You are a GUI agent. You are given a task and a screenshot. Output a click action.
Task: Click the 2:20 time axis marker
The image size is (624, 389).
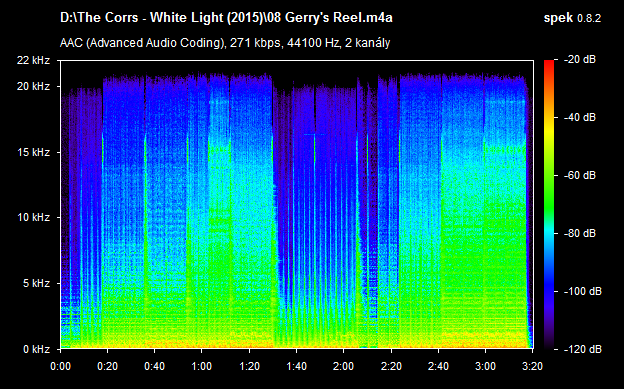391,366
